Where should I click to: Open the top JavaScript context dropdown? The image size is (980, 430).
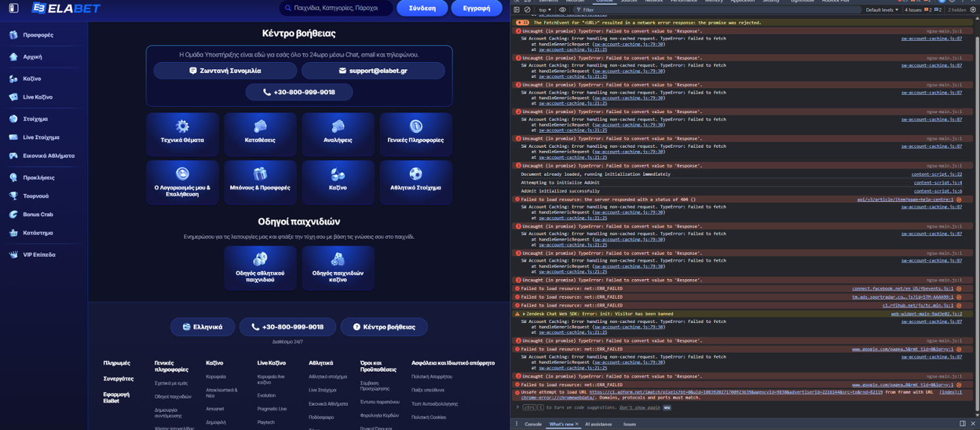click(x=545, y=10)
